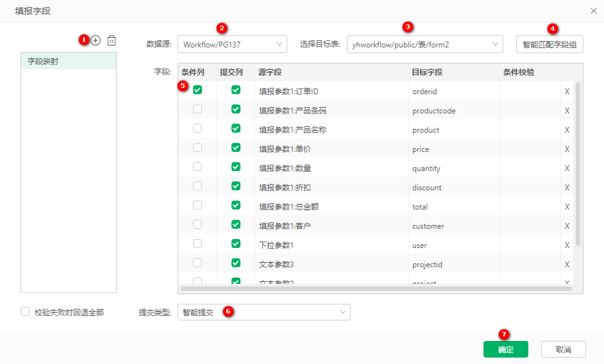Remove the total row with X
This screenshot has height=364, width=604.
point(567,207)
